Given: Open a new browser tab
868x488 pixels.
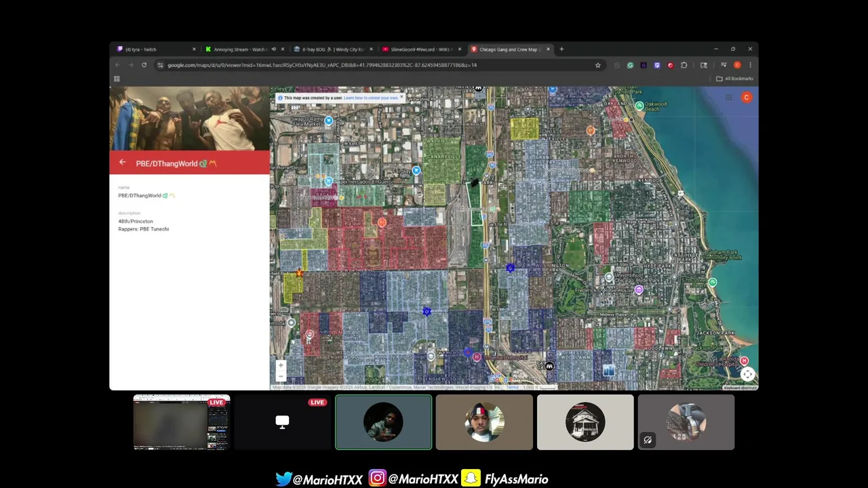Looking at the screenshot, I should (x=561, y=49).
